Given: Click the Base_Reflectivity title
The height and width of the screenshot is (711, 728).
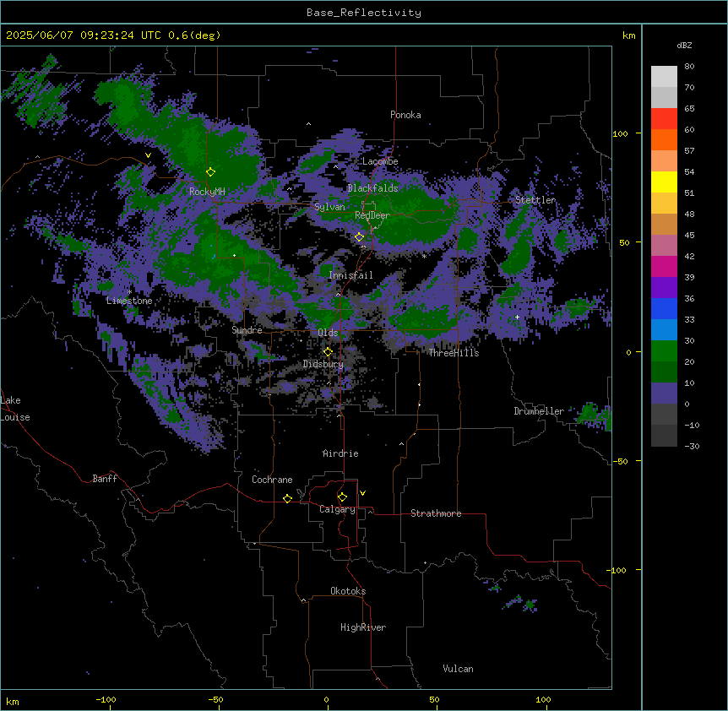Looking at the screenshot, I should [364, 13].
